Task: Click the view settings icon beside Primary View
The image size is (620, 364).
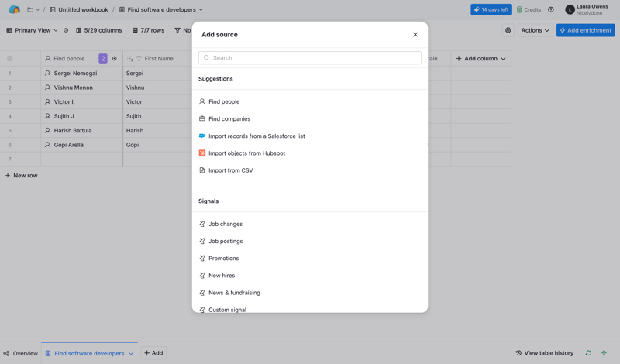Action: coord(66,30)
